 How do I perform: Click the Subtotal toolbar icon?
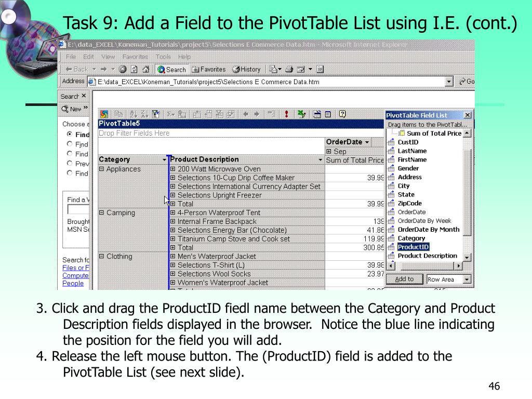point(182,114)
